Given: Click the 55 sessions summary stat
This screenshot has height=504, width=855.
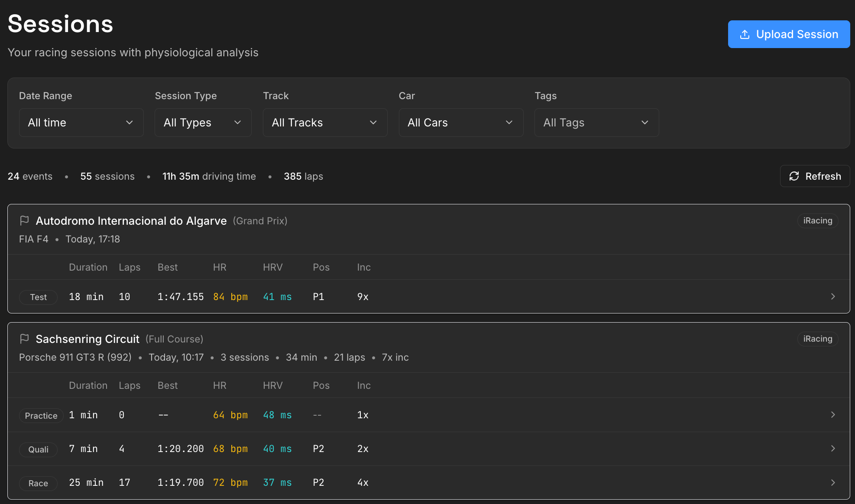Looking at the screenshot, I should coord(107,176).
